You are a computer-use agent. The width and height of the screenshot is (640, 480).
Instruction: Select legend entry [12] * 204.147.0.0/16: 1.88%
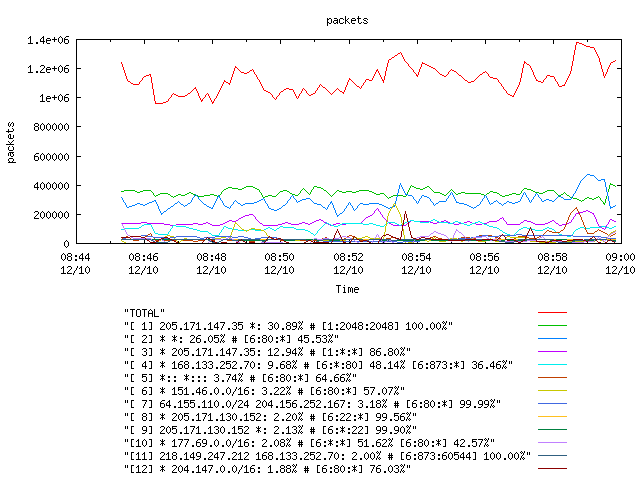click(267, 469)
